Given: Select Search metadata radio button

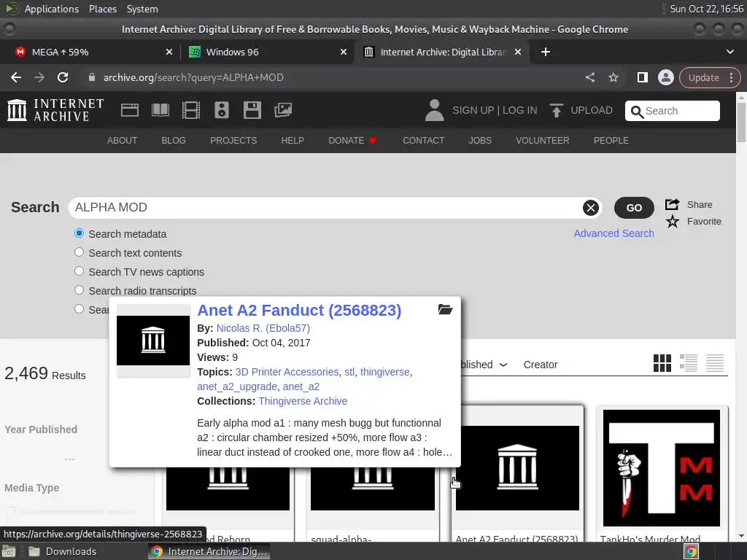Looking at the screenshot, I should tap(79, 233).
